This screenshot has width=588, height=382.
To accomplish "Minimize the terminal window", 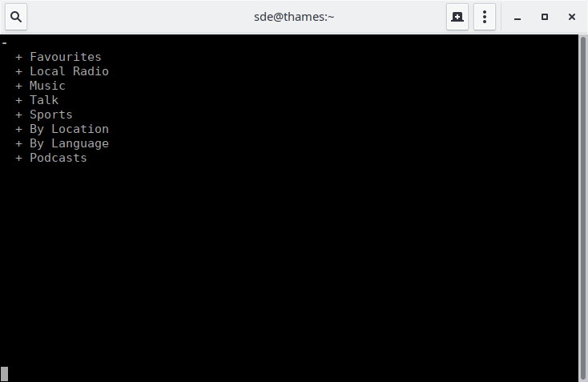I will tap(518, 18).
